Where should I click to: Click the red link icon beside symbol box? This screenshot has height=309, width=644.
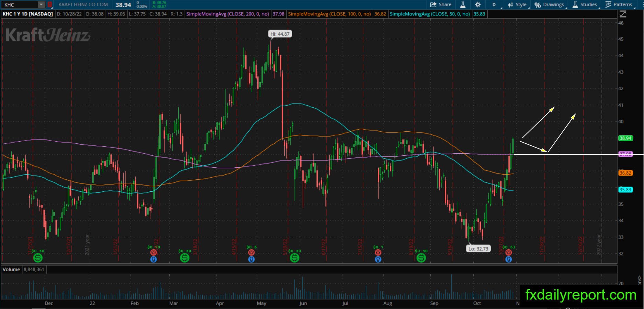click(x=50, y=4)
